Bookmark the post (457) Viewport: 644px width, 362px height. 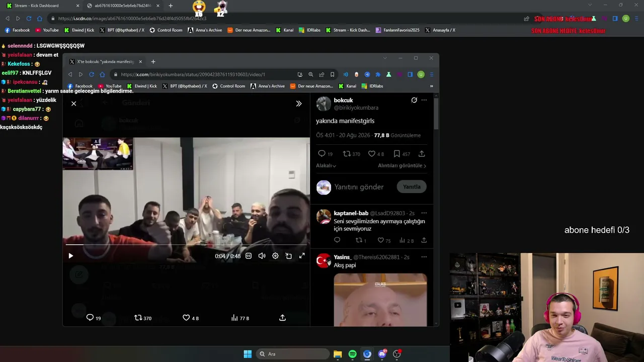click(401, 154)
